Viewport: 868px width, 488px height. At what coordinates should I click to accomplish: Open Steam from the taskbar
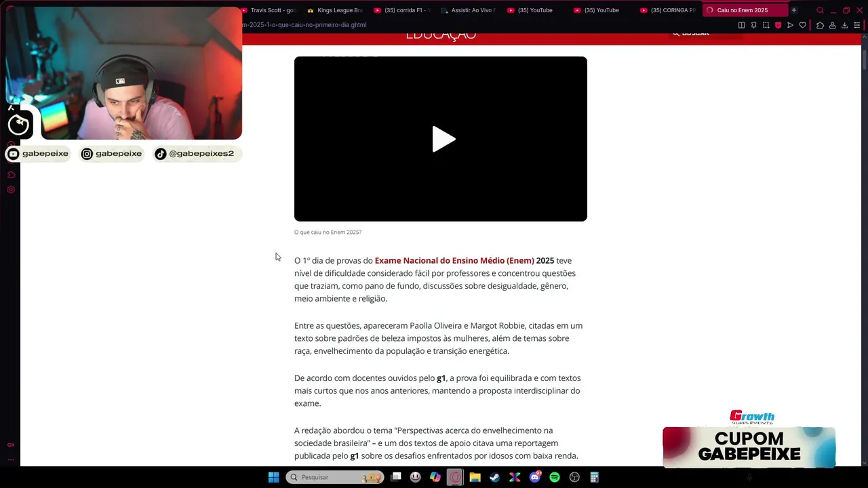coord(495,477)
